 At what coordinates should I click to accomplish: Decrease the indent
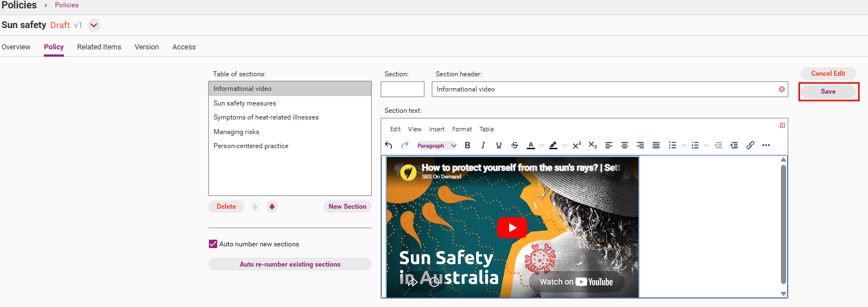(x=718, y=145)
